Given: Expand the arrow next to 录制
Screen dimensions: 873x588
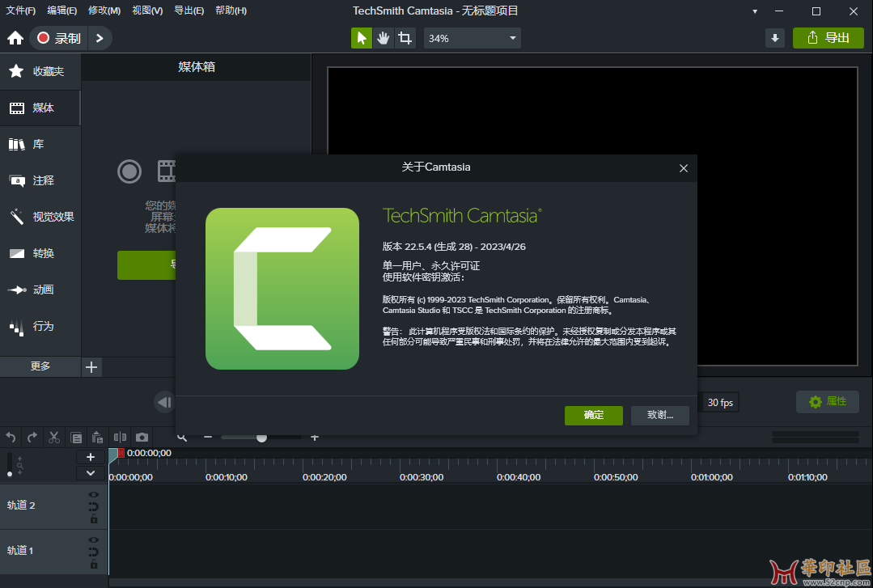Looking at the screenshot, I should coord(100,38).
